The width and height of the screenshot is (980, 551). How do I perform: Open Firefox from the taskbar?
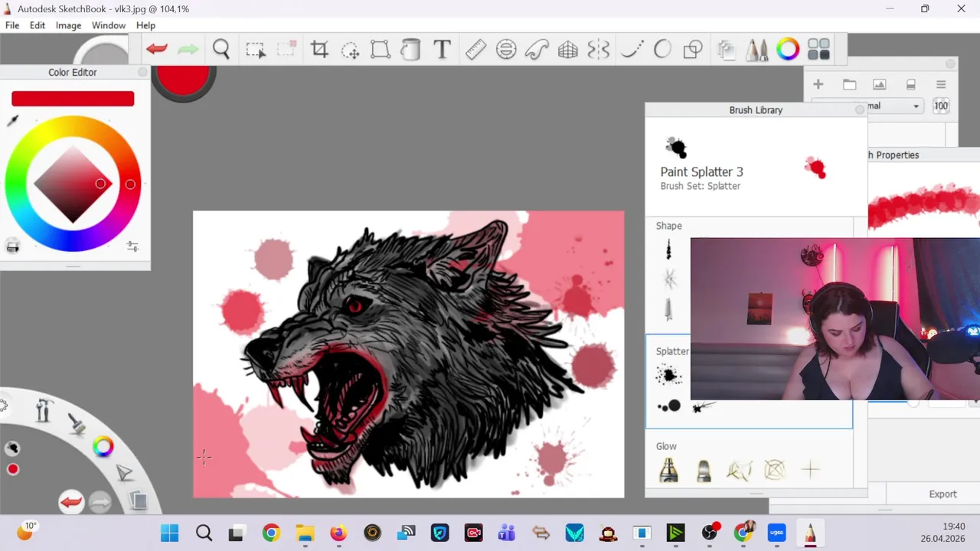coord(338,533)
